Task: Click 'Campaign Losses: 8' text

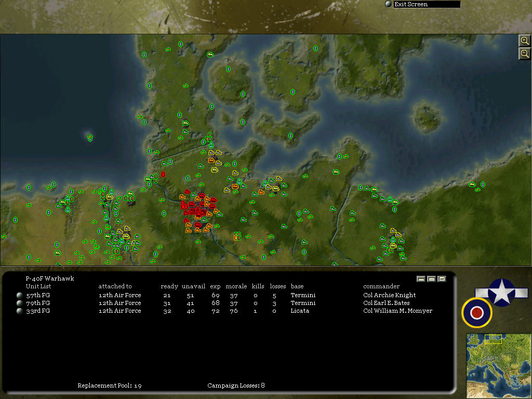Action: coord(236,385)
